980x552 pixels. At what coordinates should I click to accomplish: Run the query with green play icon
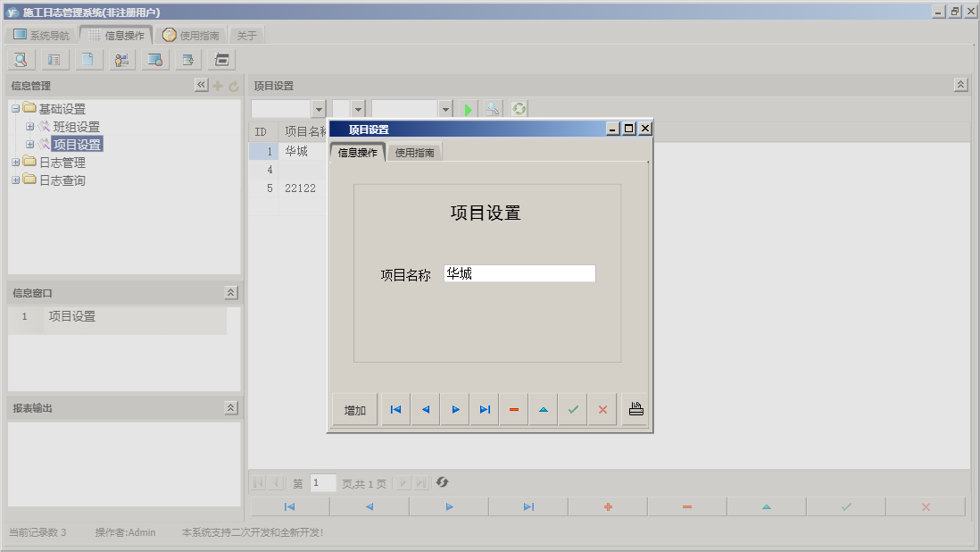click(468, 108)
